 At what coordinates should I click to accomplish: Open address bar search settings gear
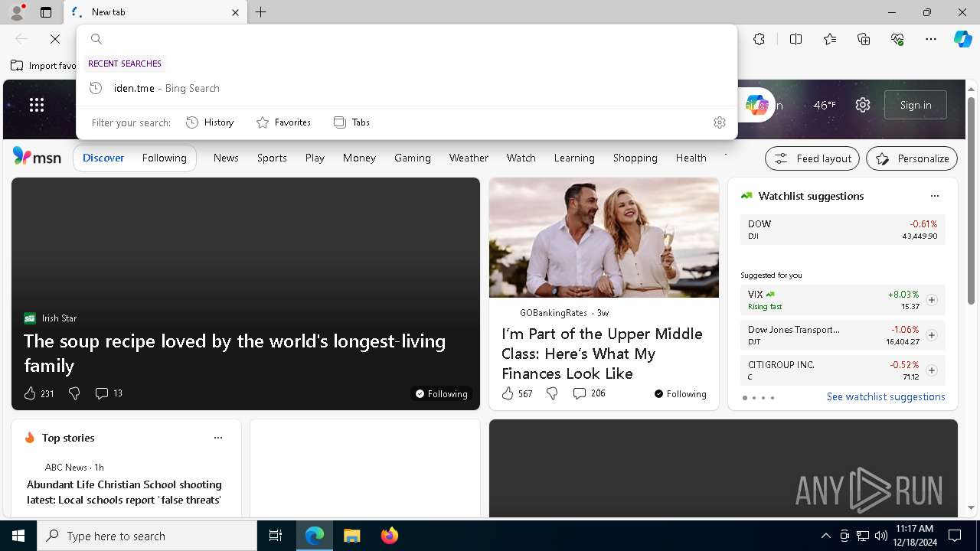pyautogui.click(x=719, y=122)
